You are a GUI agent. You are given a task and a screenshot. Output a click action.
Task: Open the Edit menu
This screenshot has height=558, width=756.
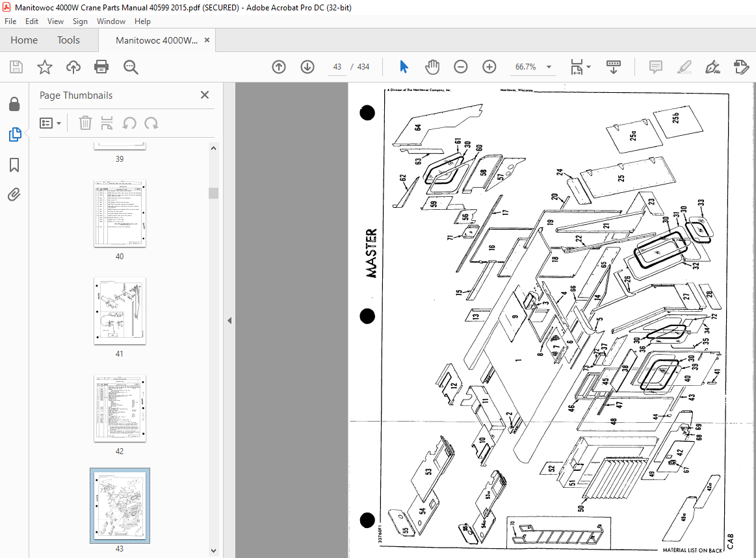click(x=32, y=21)
